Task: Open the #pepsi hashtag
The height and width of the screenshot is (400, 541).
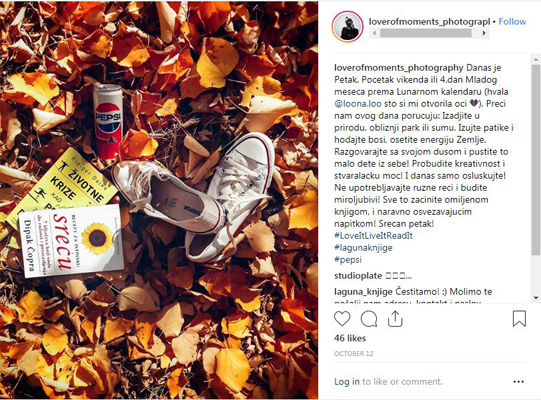Action: click(348, 260)
